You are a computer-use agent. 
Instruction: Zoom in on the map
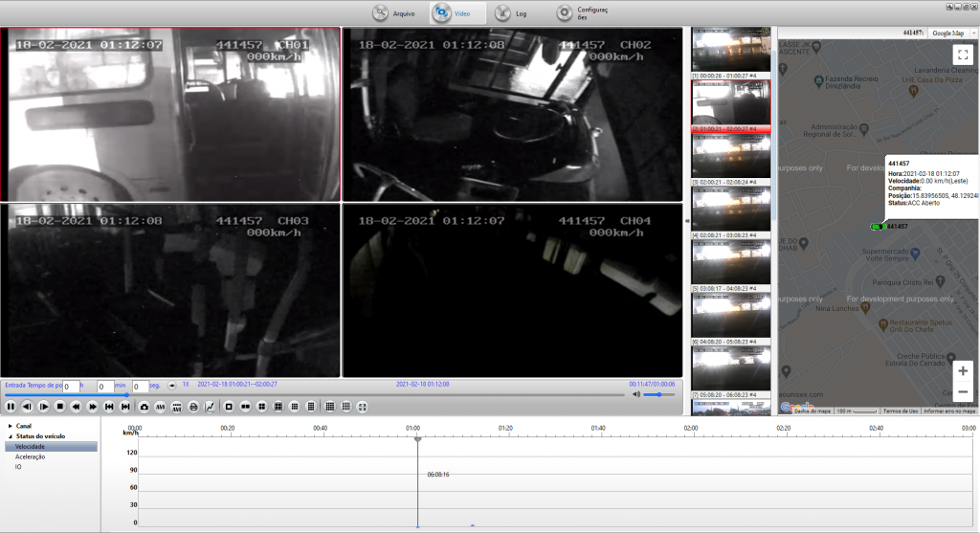click(x=963, y=371)
